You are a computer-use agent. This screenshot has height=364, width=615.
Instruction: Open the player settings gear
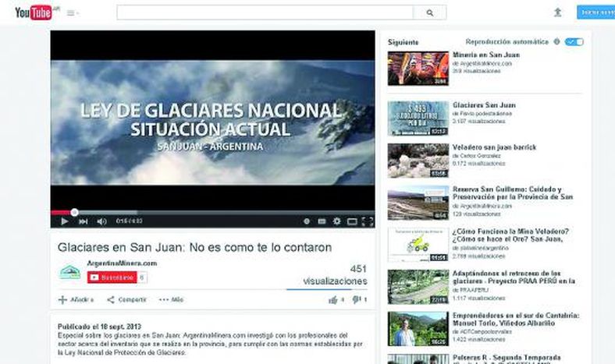click(336, 221)
